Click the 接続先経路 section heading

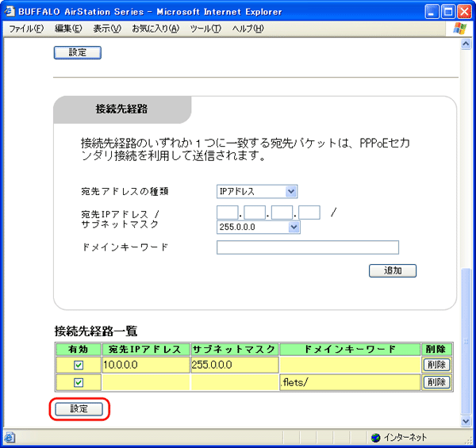121,109
